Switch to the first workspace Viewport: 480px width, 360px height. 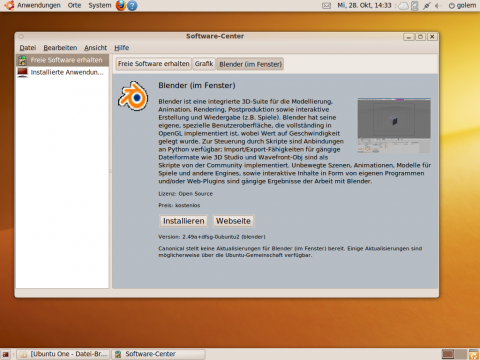coord(448,354)
